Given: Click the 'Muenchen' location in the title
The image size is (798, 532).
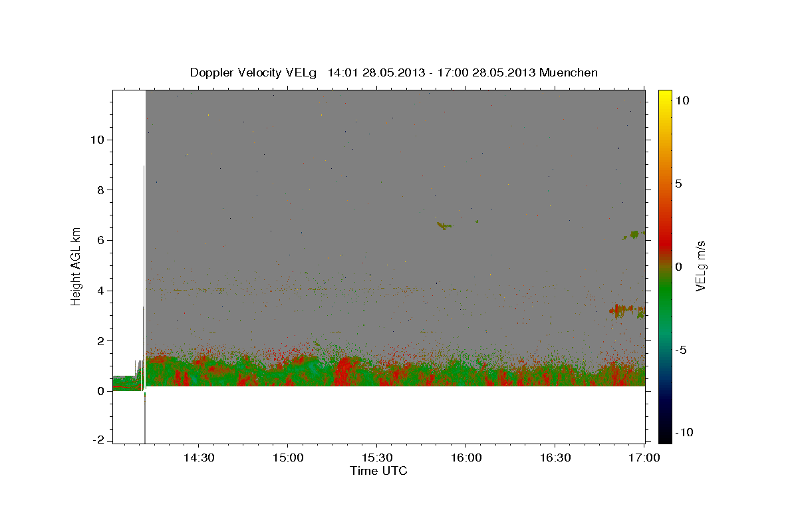Looking at the screenshot, I should (569, 72).
